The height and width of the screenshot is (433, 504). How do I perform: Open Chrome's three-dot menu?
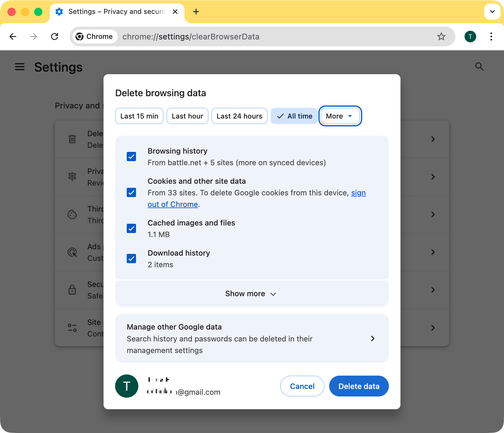click(491, 37)
